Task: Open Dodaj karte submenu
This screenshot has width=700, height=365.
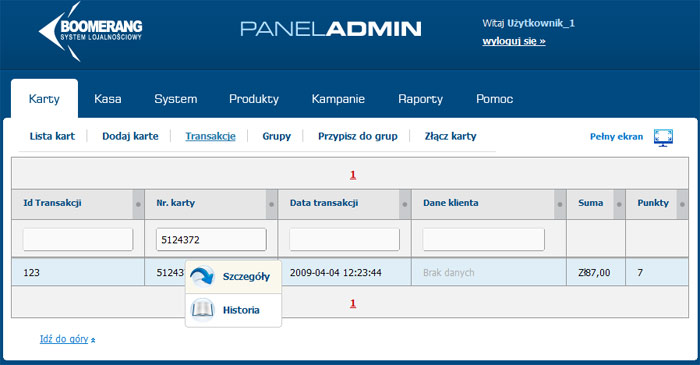Action: click(x=130, y=136)
